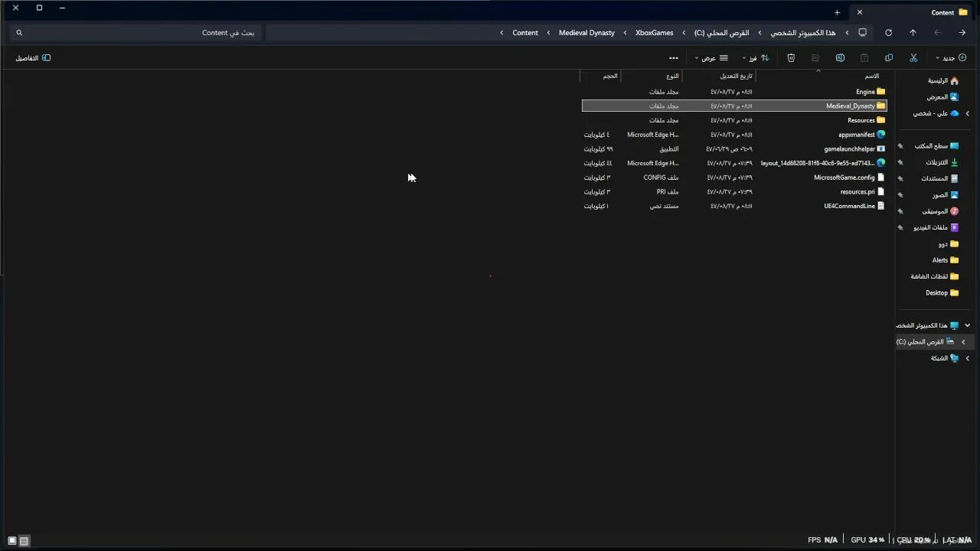Select the Medieval_Dynasty folder row
Image resolution: width=980 pixels, height=551 pixels.
pos(734,106)
